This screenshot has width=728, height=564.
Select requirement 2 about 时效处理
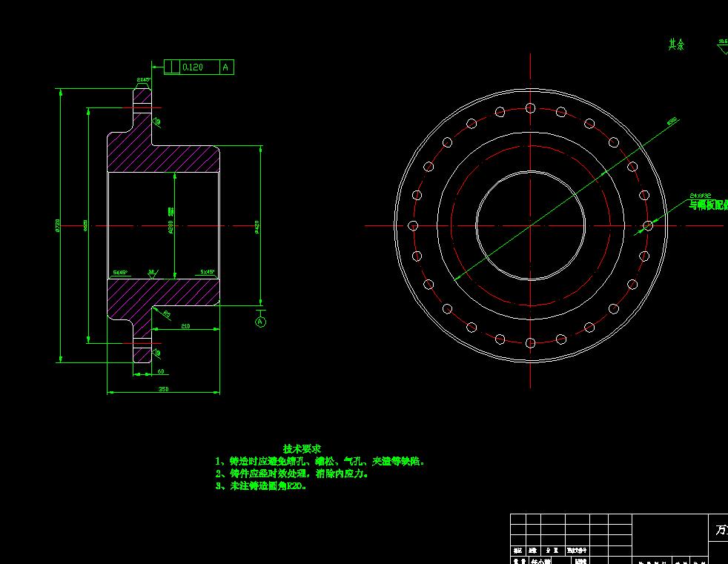click(x=291, y=474)
